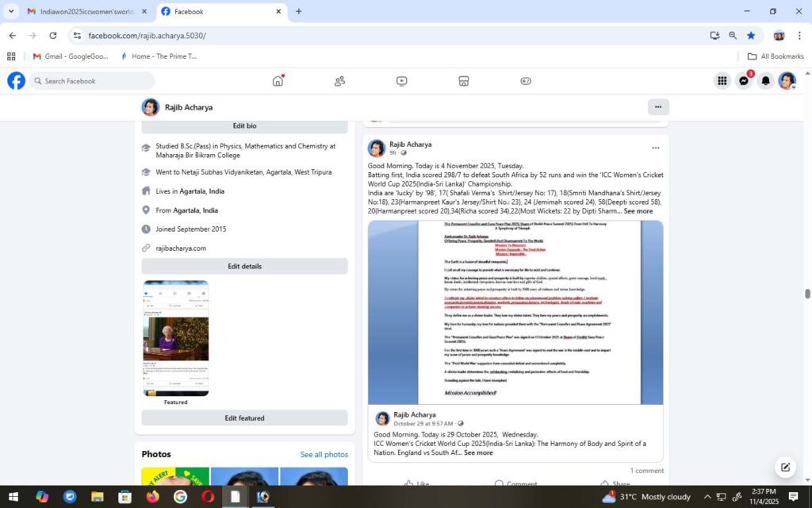Open Facebook Gaming icon
Viewport: 812px width, 508px height.
pyautogui.click(x=526, y=81)
